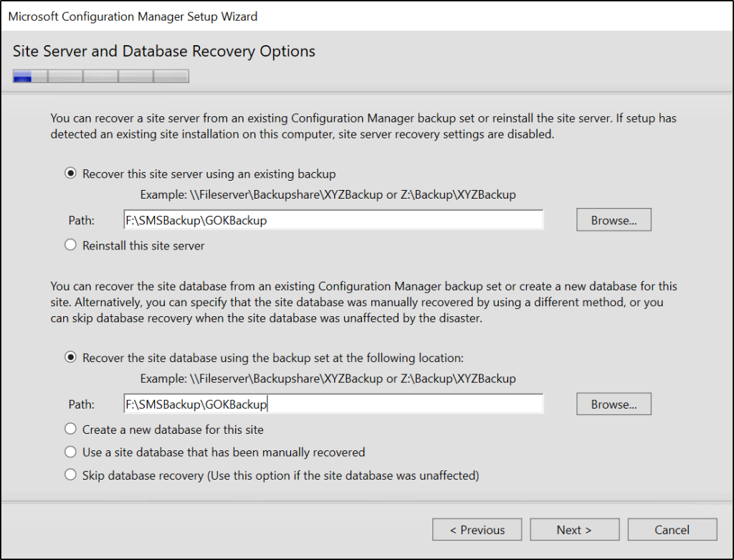Click the site server Path label
The image size is (734, 560).
click(x=82, y=221)
